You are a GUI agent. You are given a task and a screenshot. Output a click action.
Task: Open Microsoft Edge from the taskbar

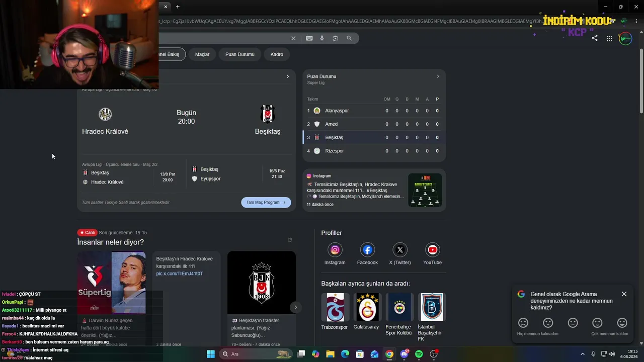point(345,354)
